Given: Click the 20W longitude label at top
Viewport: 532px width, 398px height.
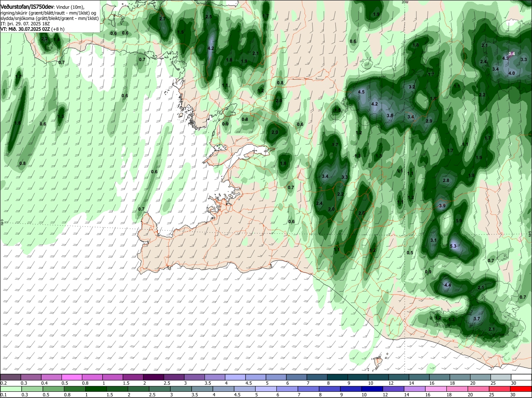Looking at the screenshot, I should coord(405,2).
